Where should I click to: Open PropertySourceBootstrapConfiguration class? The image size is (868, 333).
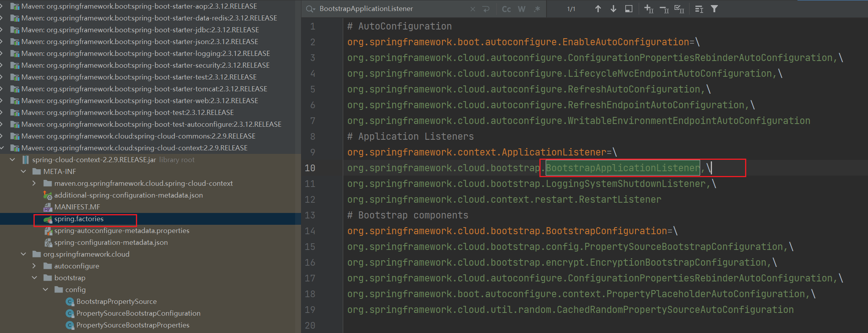tap(138, 313)
